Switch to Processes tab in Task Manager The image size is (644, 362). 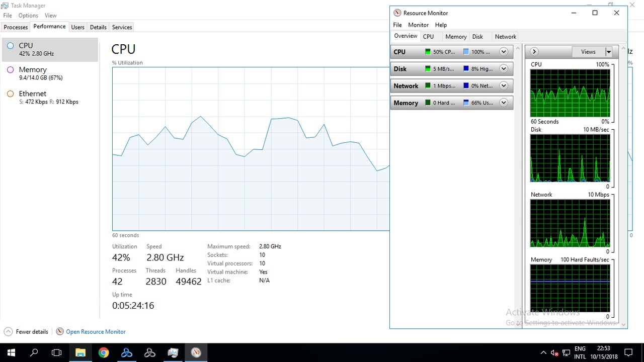[16, 27]
